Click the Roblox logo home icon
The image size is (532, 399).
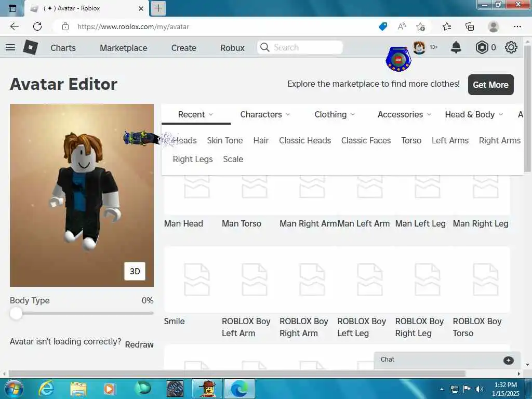(x=31, y=47)
